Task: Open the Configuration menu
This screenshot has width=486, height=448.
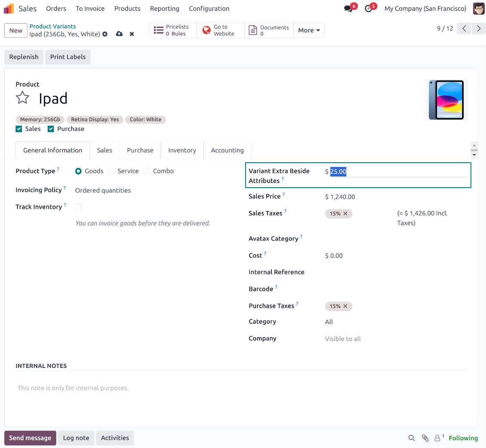Action: point(209,9)
